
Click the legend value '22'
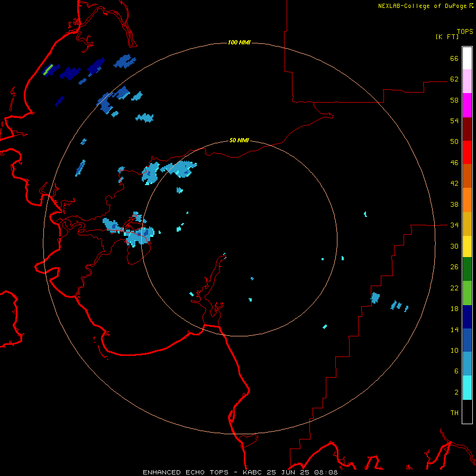[454, 288]
